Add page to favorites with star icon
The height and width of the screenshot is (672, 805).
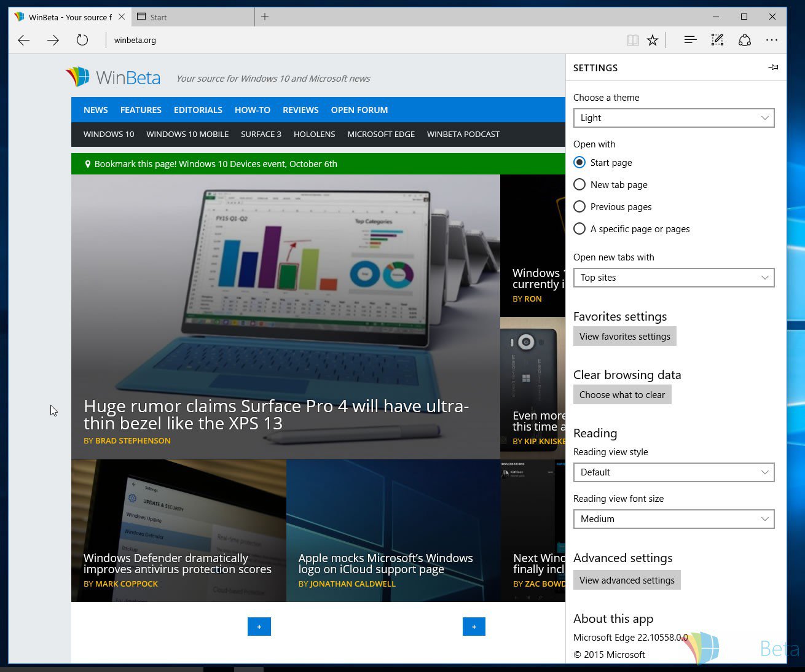coord(653,41)
